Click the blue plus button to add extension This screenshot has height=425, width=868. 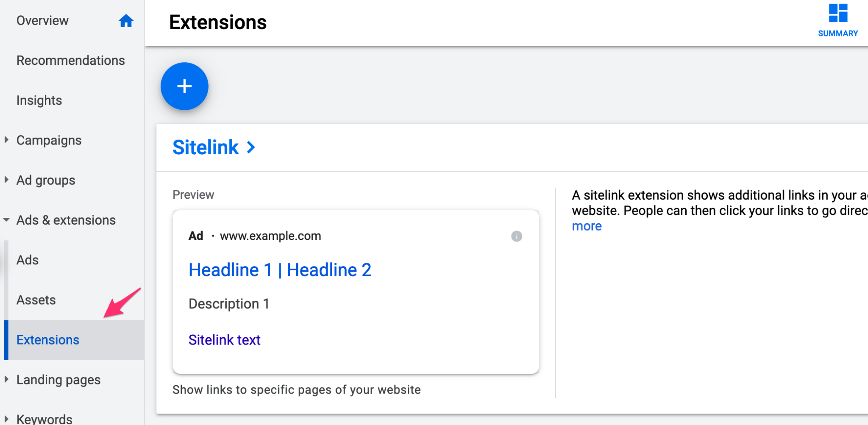(184, 86)
